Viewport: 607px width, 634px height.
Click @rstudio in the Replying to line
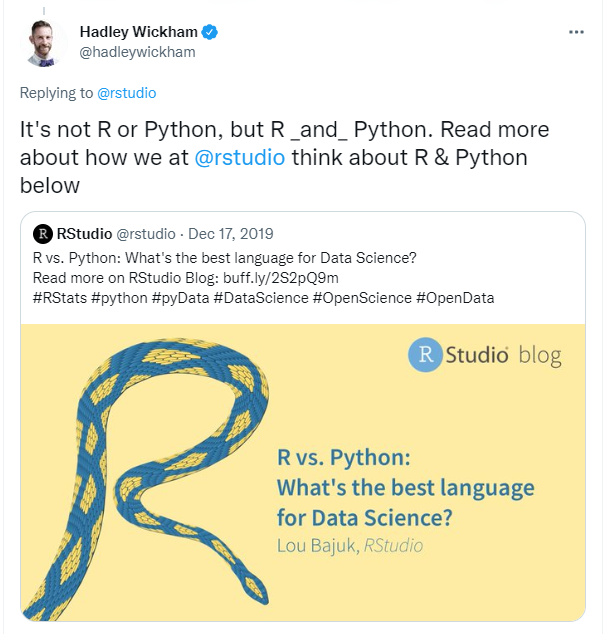click(127, 93)
